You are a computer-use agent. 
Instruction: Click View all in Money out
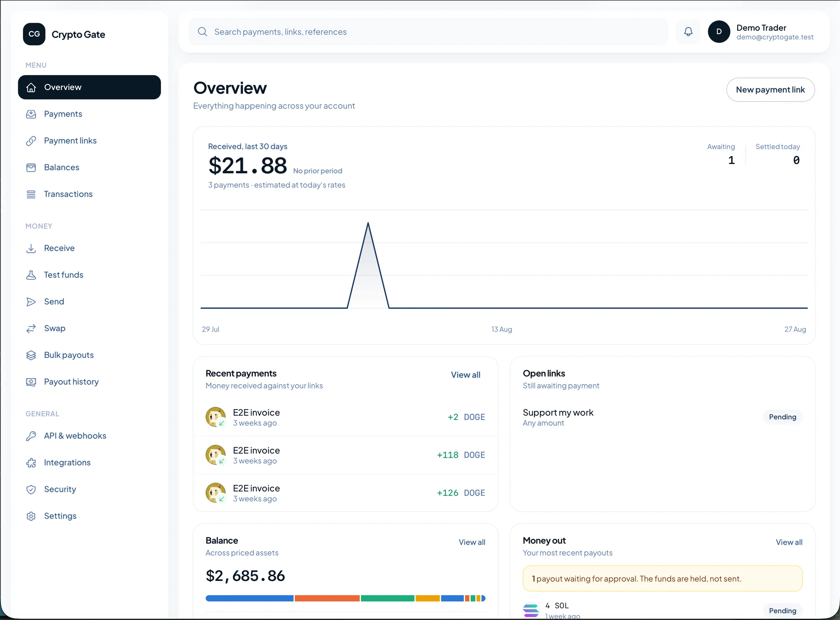click(789, 542)
